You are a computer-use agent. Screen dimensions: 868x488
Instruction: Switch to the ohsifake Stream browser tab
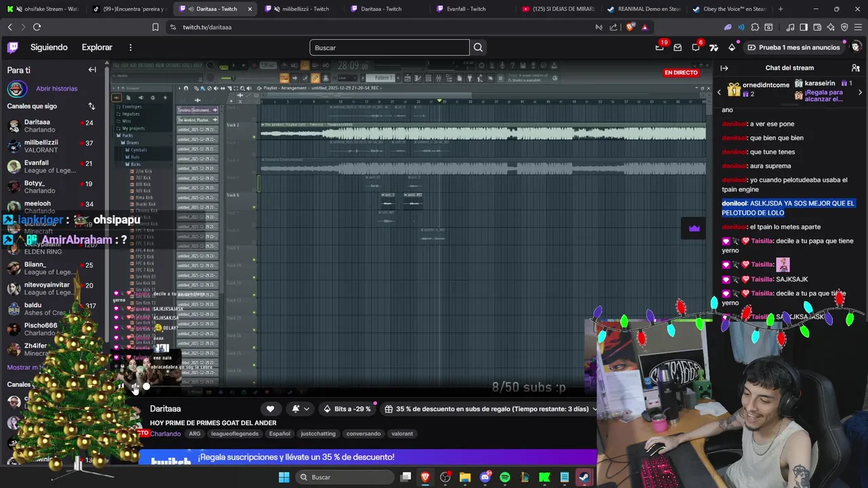coord(42,9)
